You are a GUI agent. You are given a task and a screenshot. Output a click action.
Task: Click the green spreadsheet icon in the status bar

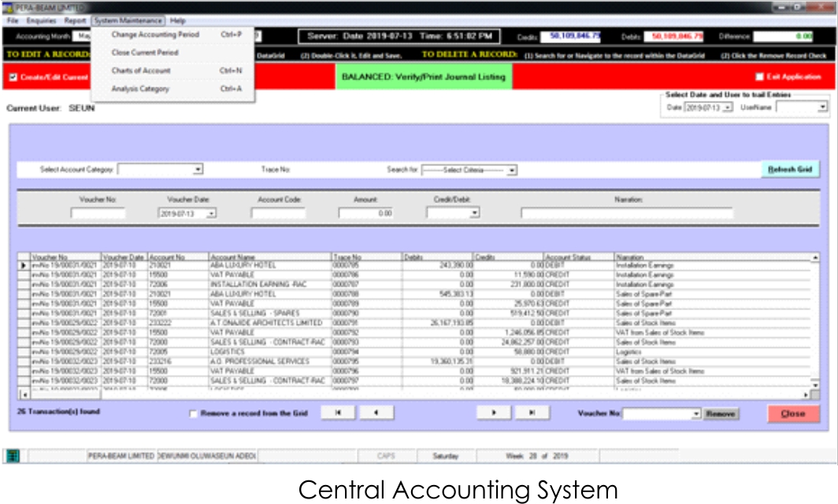pos(13,456)
